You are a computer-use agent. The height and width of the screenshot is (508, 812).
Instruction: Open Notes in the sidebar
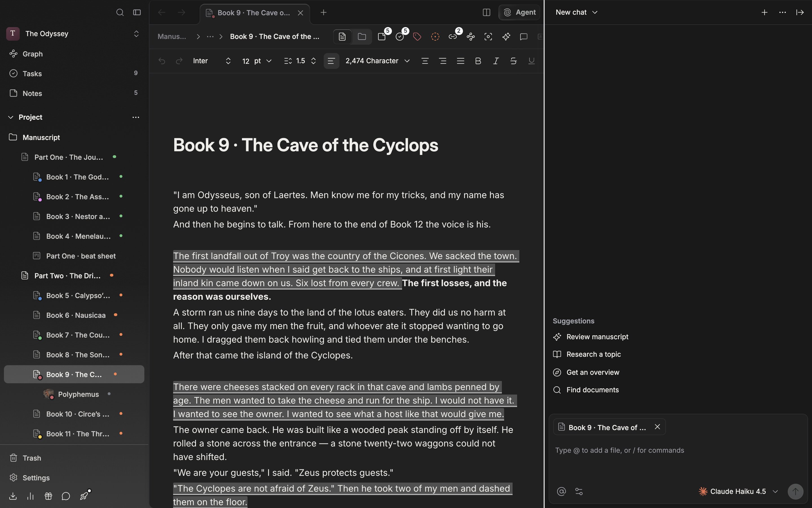click(x=74, y=93)
